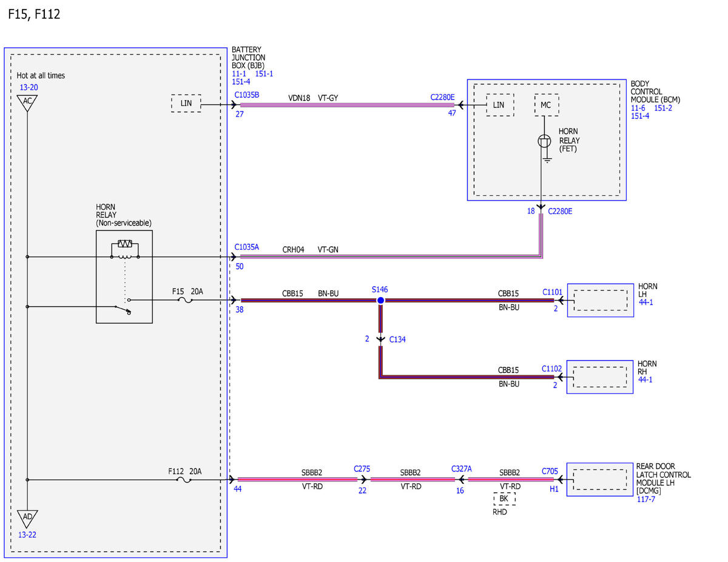Open connector C1102 for Horn RH
728x562 pixels.
pyautogui.click(x=552, y=369)
